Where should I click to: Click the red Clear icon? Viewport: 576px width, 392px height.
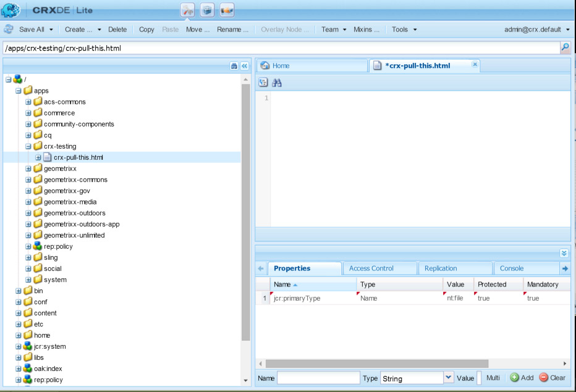pos(544,377)
